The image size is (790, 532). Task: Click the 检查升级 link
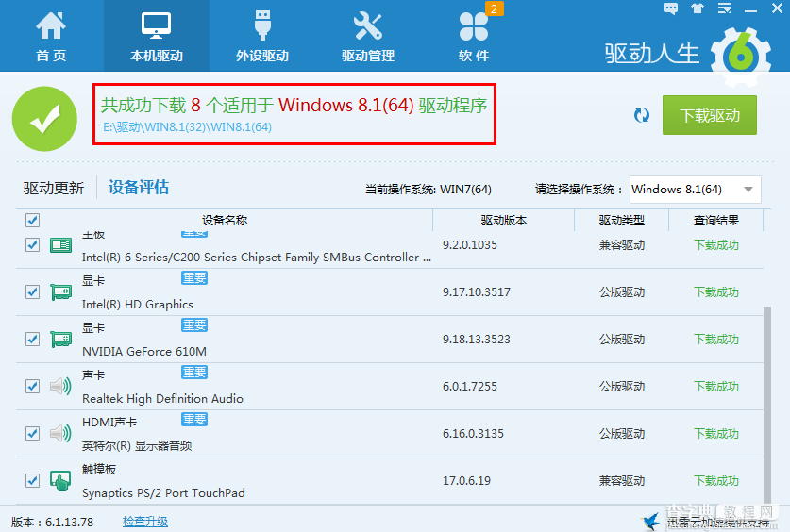click(x=145, y=522)
